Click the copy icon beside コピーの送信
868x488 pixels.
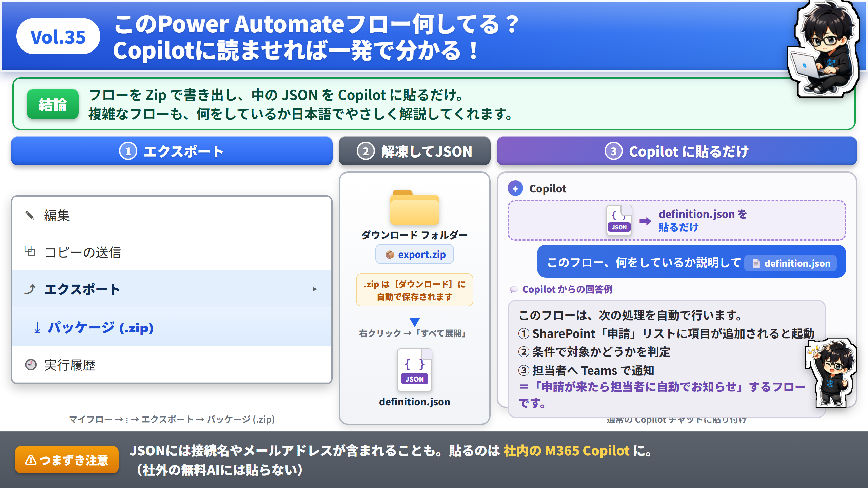[x=30, y=251]
